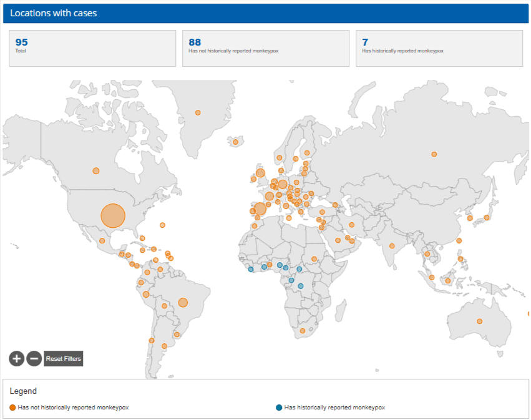Click the Australia case marker
The width and height of the screenshot is (531, 420).
[479, 321]
